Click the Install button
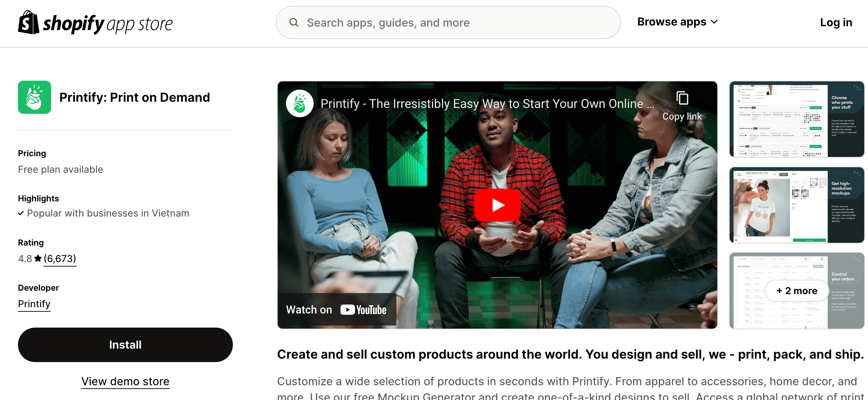The height and width of the screenshot is (400, 868). [x=125, y=345]
